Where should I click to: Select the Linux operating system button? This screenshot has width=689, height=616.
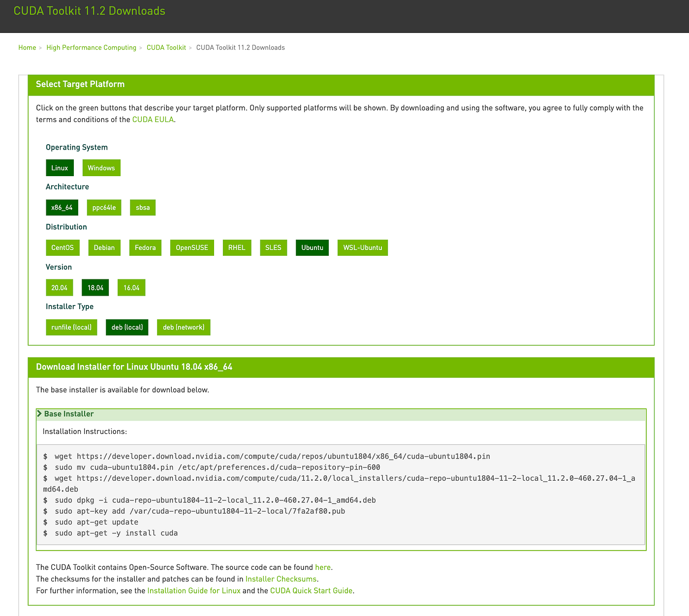coord(60,167)
